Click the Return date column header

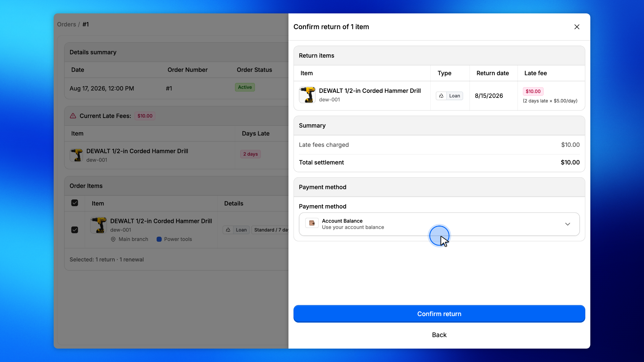492,73
